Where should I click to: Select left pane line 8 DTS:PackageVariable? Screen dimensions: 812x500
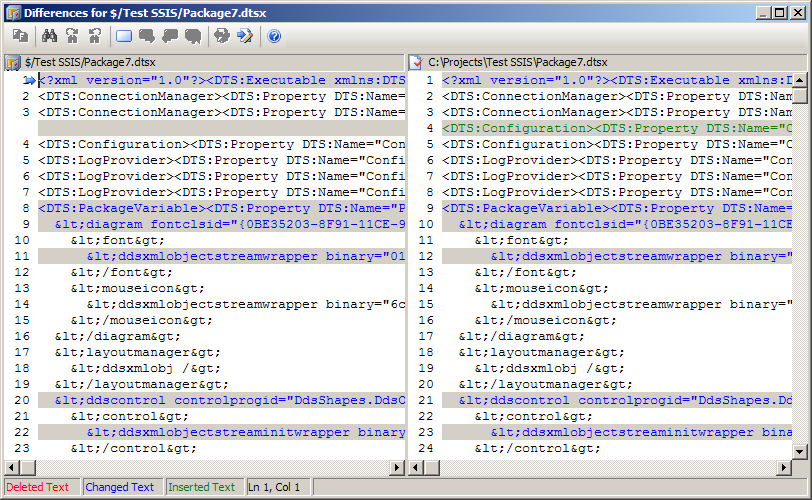222,209
